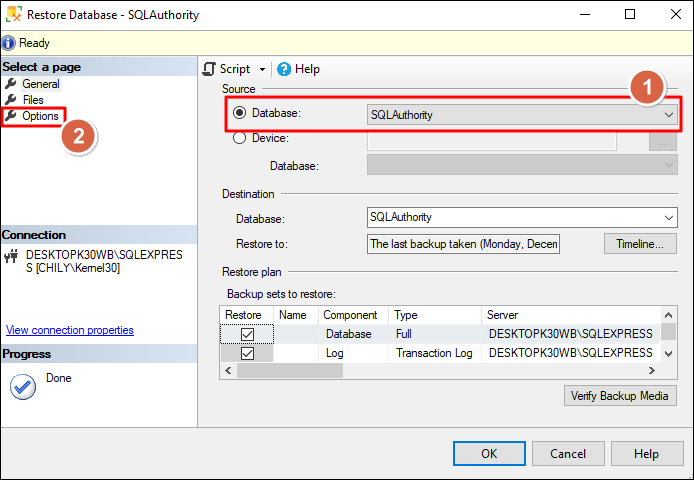Click the server cell in the Full backup row
This screenshot has width=694, height=480.
coord(571,334)
